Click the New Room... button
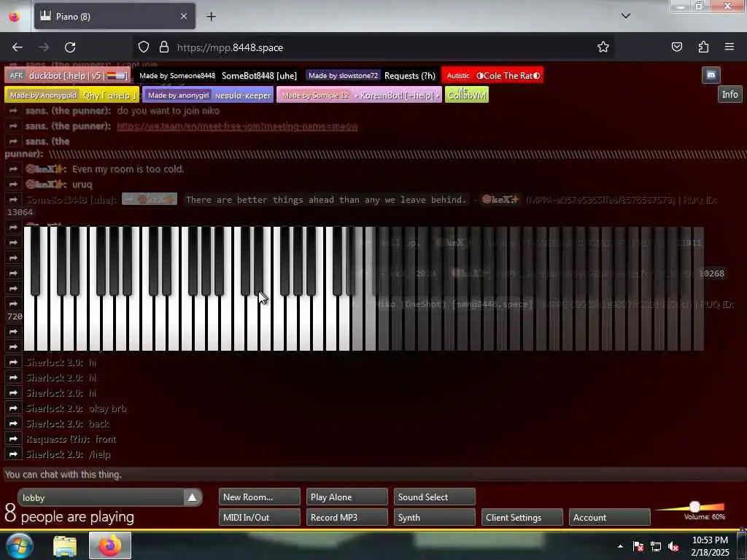This screenshot has height=560, width=747. point(259,497)
